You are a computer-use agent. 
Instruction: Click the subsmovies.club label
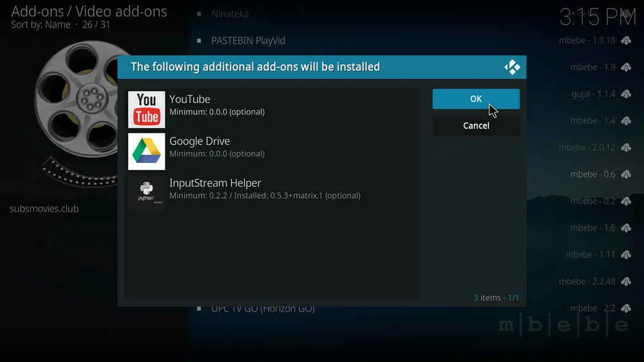click(44, 209)
